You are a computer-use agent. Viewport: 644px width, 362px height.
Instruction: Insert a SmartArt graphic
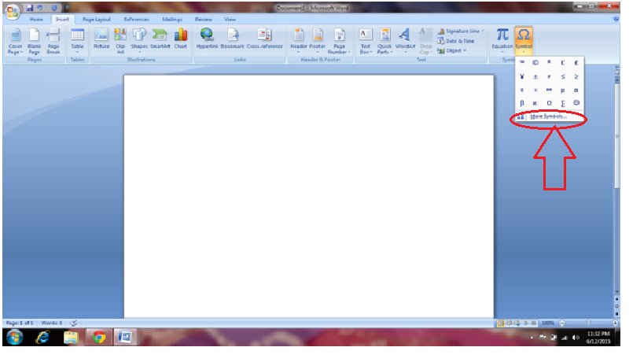pyautogui.click(x=160, y=39)
